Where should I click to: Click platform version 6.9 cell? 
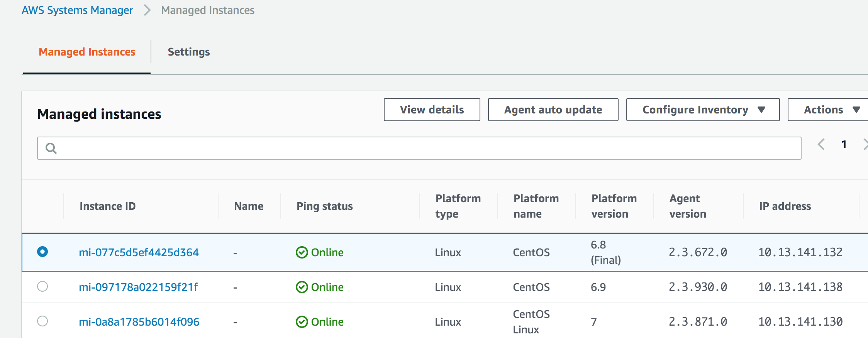[x=598, y=287]
